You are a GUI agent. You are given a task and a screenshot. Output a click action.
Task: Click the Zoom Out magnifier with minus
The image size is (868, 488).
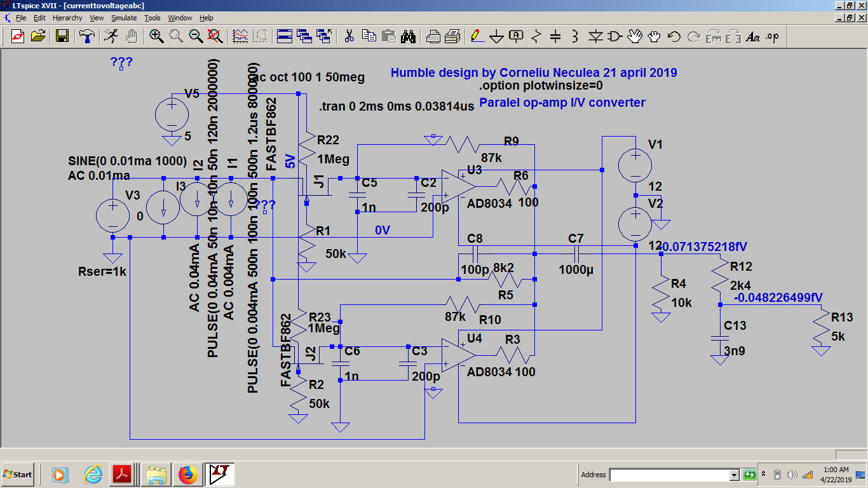click(x=196, y=36)
